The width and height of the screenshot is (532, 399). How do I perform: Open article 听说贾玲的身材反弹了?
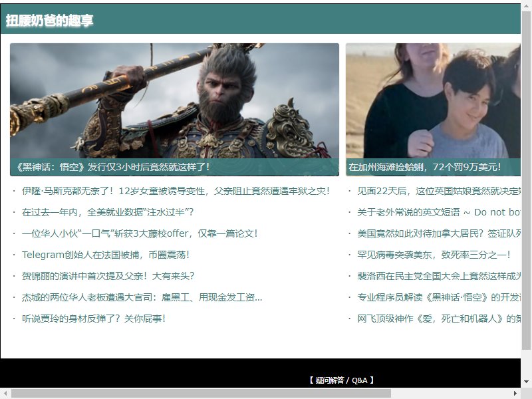94,319
